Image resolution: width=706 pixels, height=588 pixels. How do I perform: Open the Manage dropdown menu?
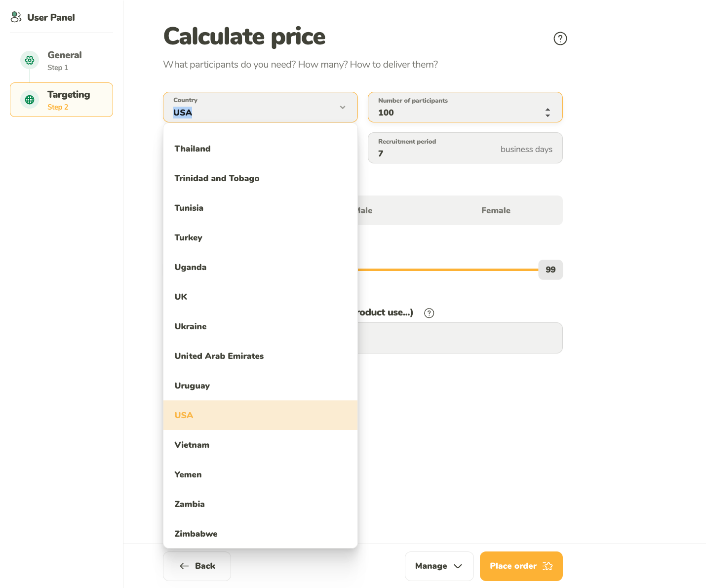click(439, 566)
